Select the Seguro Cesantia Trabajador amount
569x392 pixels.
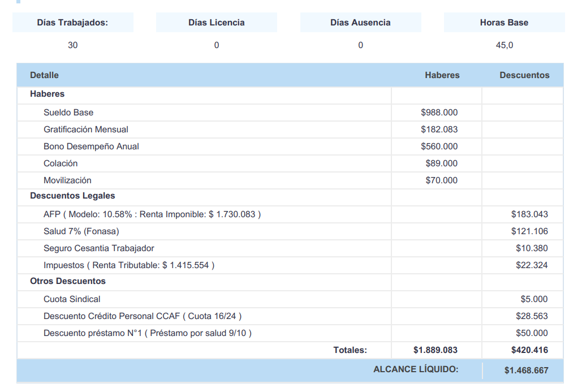(x=532, y=248)
